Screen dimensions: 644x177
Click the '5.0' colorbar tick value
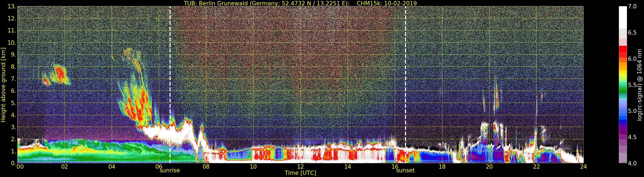tap(632, 111)
